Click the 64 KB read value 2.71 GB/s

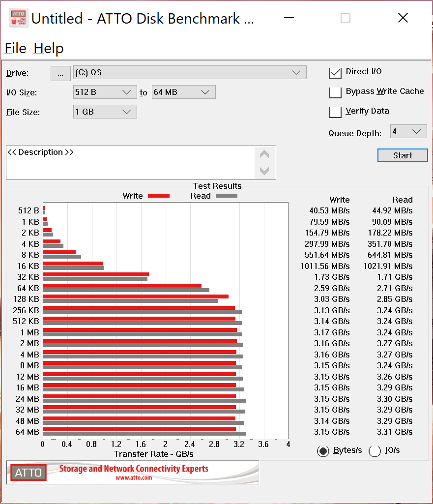click(395, 288)
